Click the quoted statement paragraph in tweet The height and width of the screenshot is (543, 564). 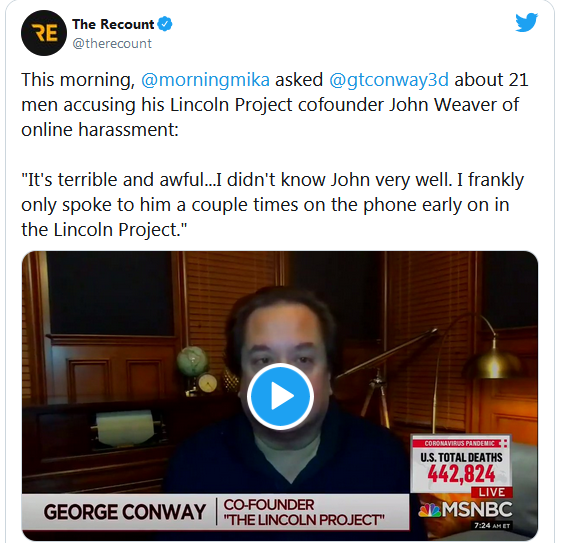coord(272,204)
